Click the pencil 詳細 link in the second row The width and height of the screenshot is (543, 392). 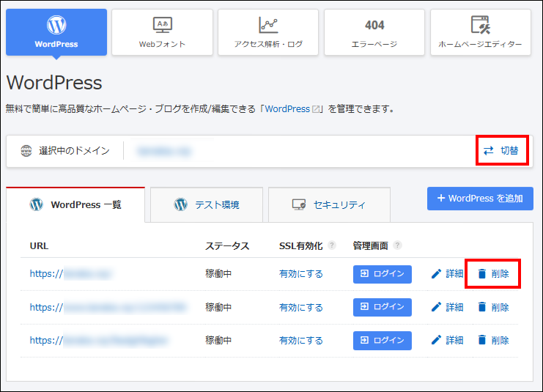click(x=447, y=307)
